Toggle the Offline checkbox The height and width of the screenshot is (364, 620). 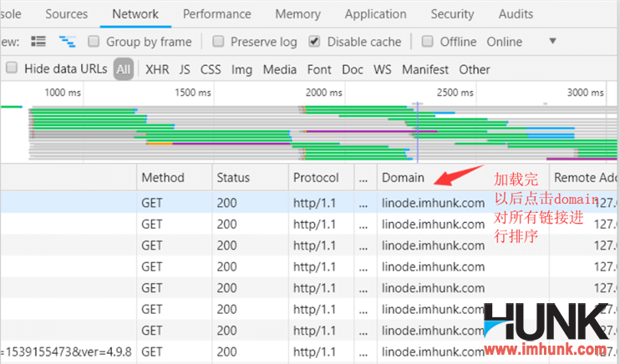(x=428, y=42)
